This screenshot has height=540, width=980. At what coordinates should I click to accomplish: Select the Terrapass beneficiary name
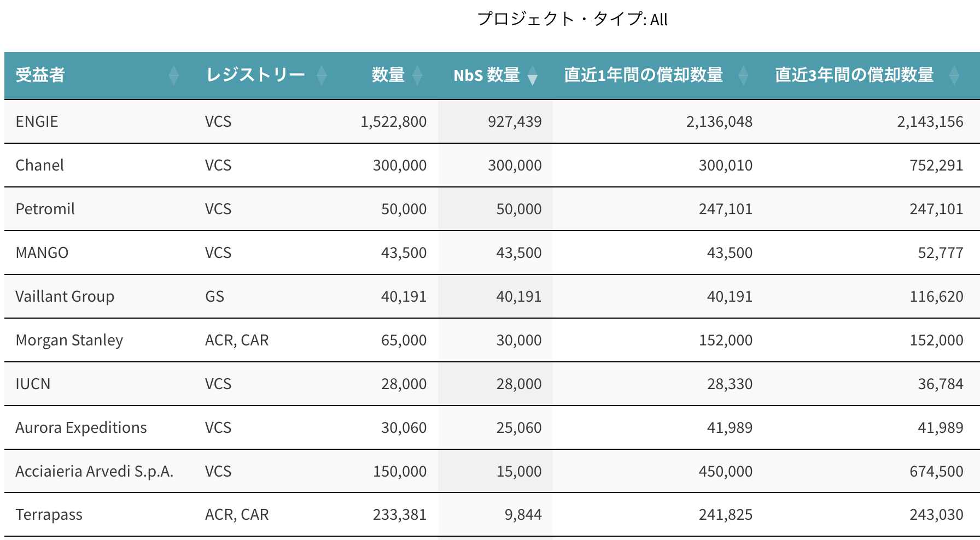[x=49, y=514]
